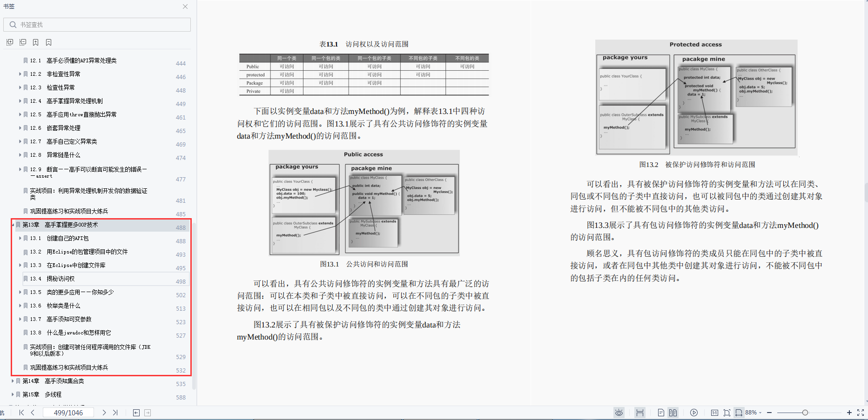Adjust the zoom slider handle

pyautogui.click(x=805, y=413)
